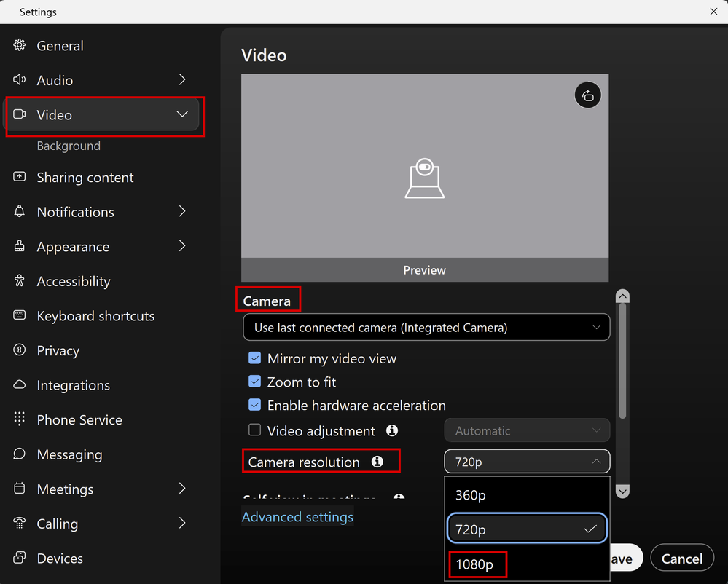Click the partially hidden Save button
This screenshot has width=728, height=584.
point(626,558)
